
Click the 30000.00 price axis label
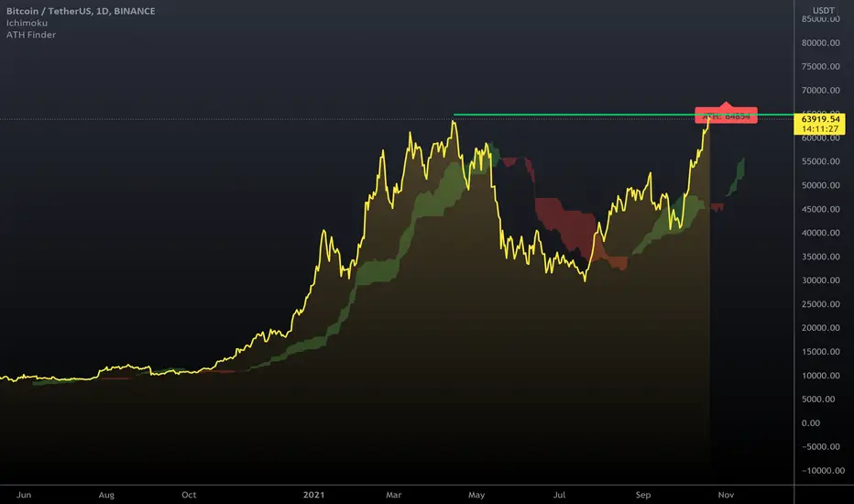point(820,280)
